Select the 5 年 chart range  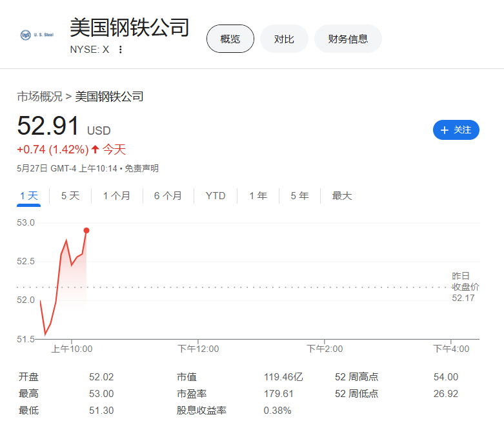(x=299, y=196)
